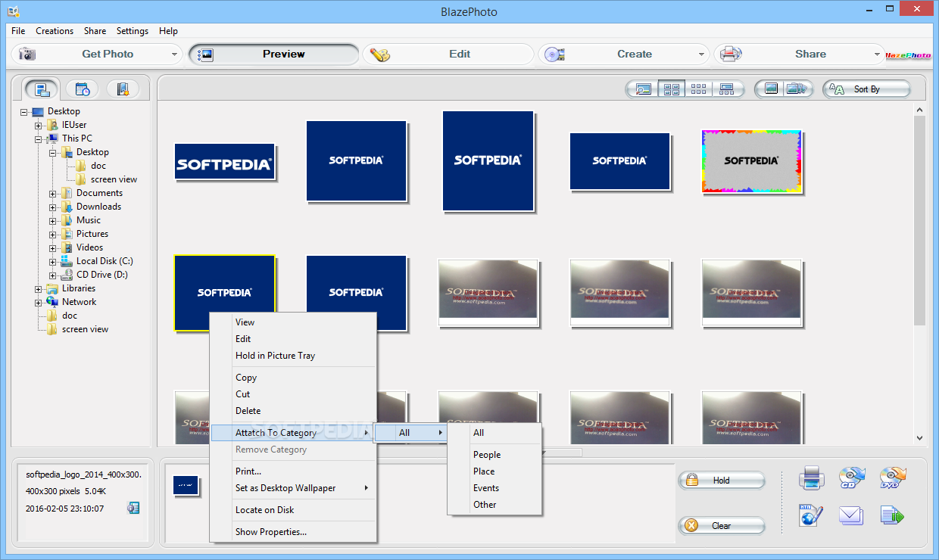This screenshot has height=560, width=939.
Task: Click the Preview mode button
Action: 273,54
